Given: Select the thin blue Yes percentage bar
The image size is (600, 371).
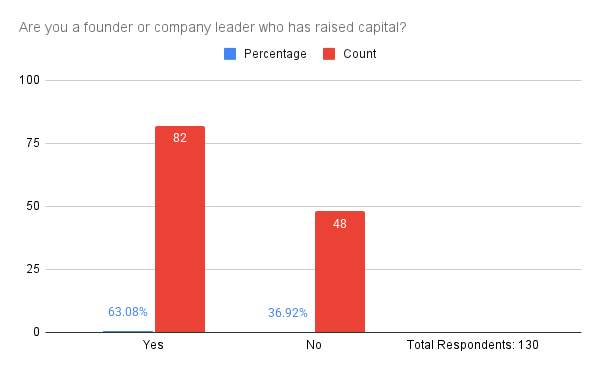Looking at the screenshot, I should tap(128, 331).
